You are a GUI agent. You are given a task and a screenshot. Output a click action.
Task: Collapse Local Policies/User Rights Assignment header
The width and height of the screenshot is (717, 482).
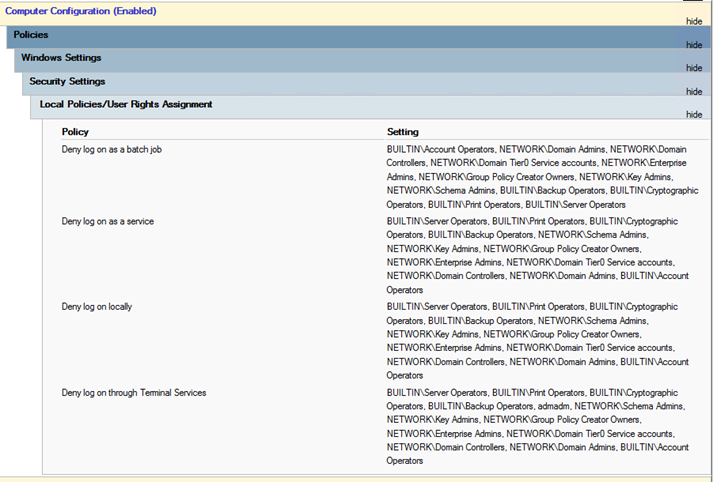pos(126,104)
